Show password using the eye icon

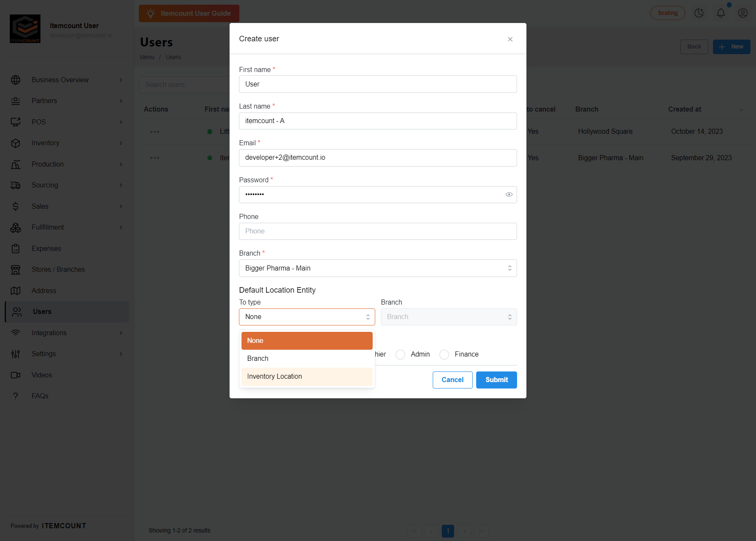point(509,195)
